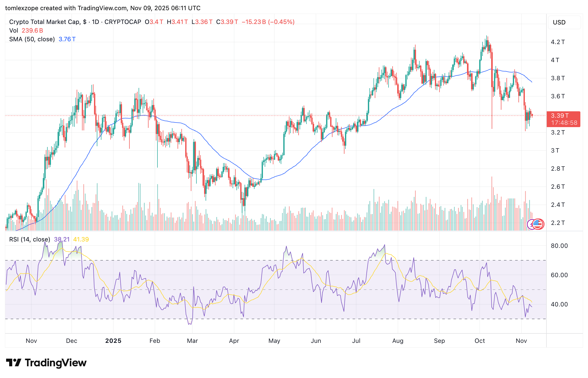Image resolution: width=588 pixels, height=378 pixels.
Task: Click the Nov label at right of time axis
Action: [521, 341]
